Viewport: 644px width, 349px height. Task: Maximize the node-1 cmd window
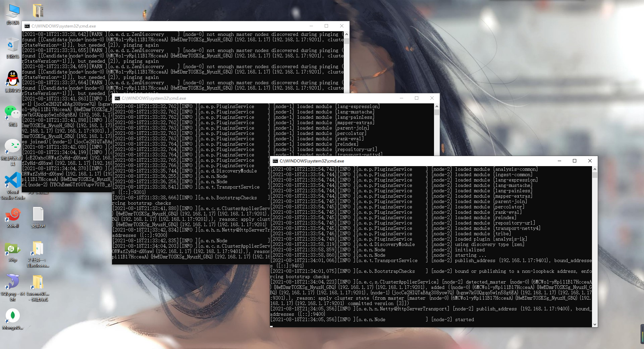[417, 98]
